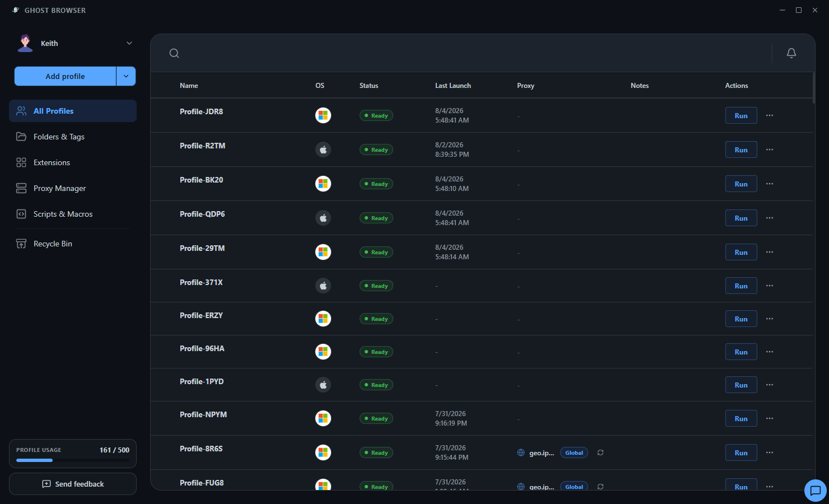Click refresh proxy icon for Profile-8R6S

pos(600,452)
